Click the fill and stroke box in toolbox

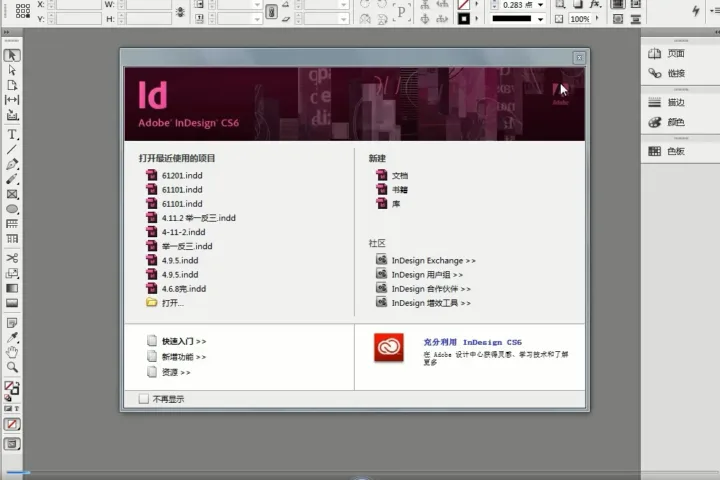click(11, 389)
